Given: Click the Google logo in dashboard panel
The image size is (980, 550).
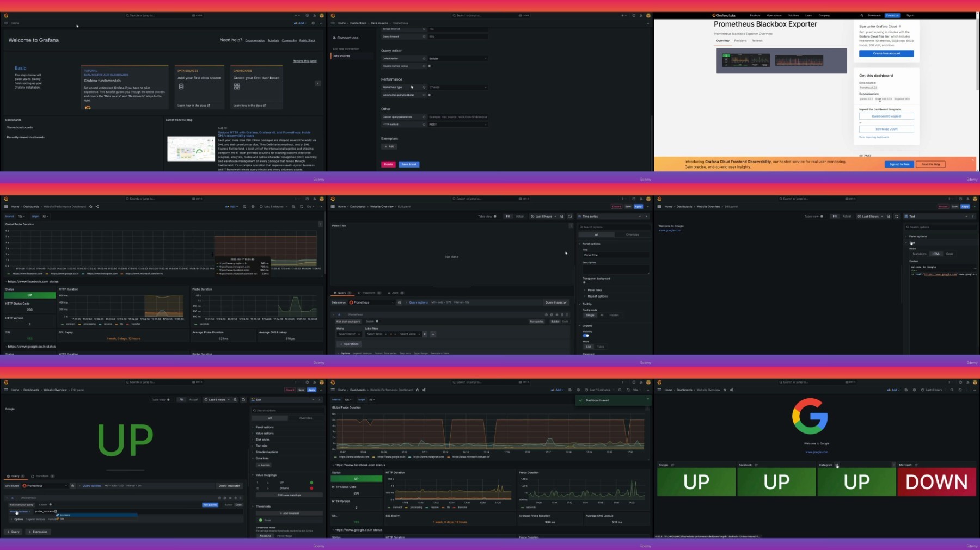Looking at the screenshot, I should [x=810, y=416].
